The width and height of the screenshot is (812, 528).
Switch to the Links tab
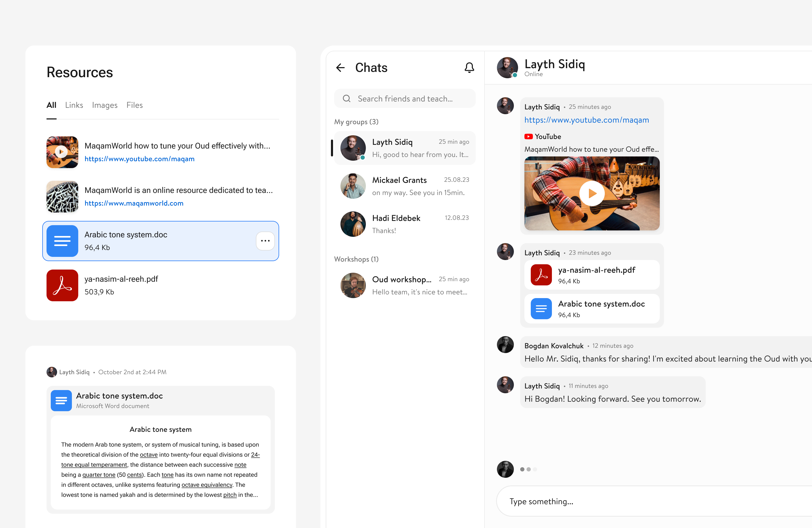[x=74, y=105]
